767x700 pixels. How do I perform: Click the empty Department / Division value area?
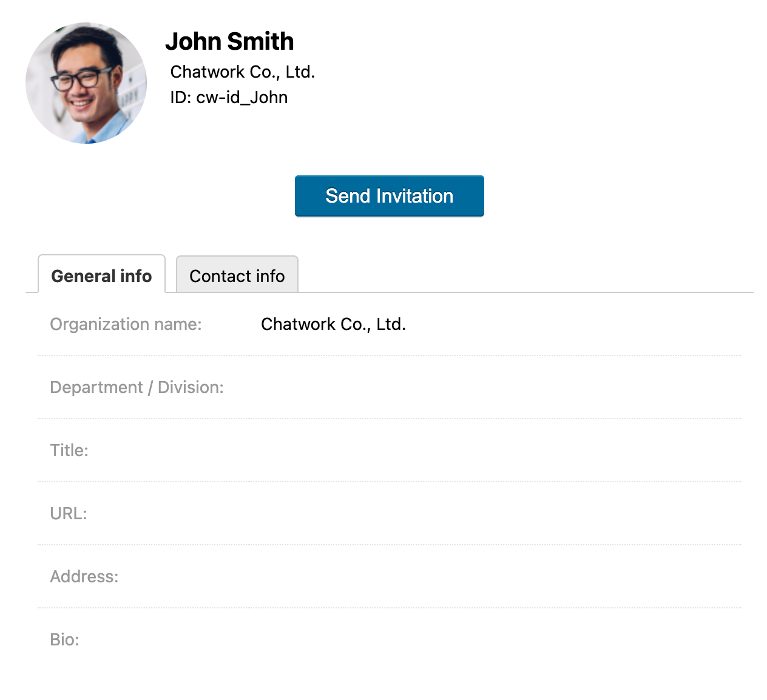coord(495,387)
